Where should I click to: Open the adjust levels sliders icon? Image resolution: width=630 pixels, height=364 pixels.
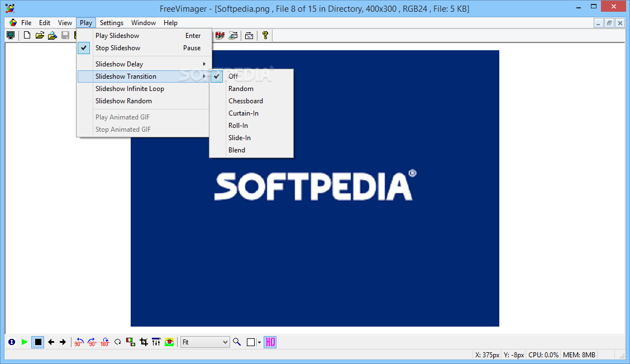coord(156,342)
